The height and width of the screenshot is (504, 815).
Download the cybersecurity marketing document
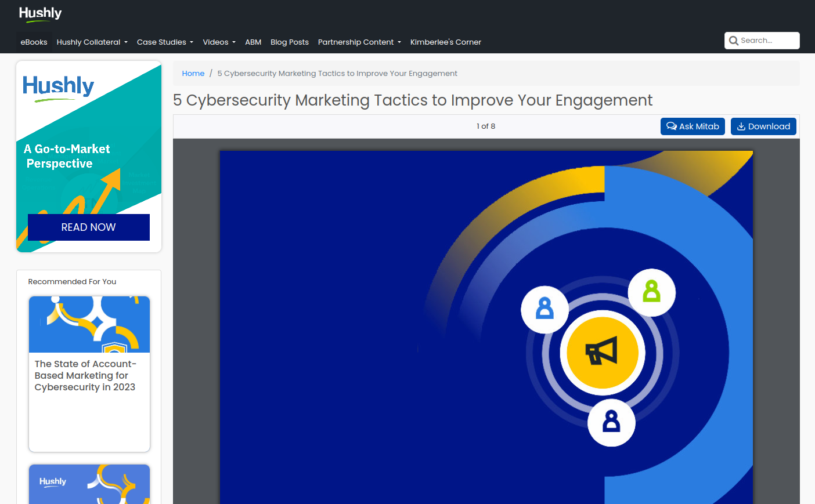[763, 126]
